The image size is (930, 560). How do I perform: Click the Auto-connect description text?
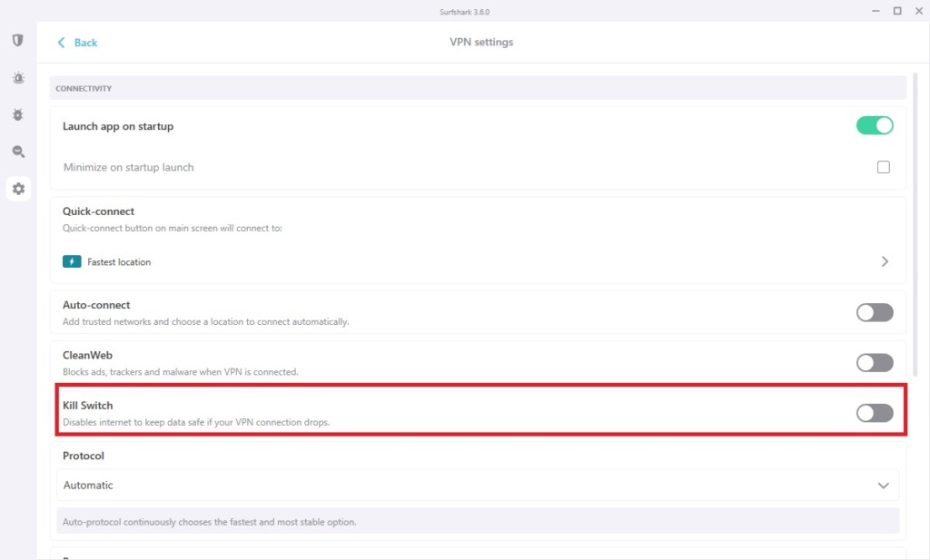point(206,322)
